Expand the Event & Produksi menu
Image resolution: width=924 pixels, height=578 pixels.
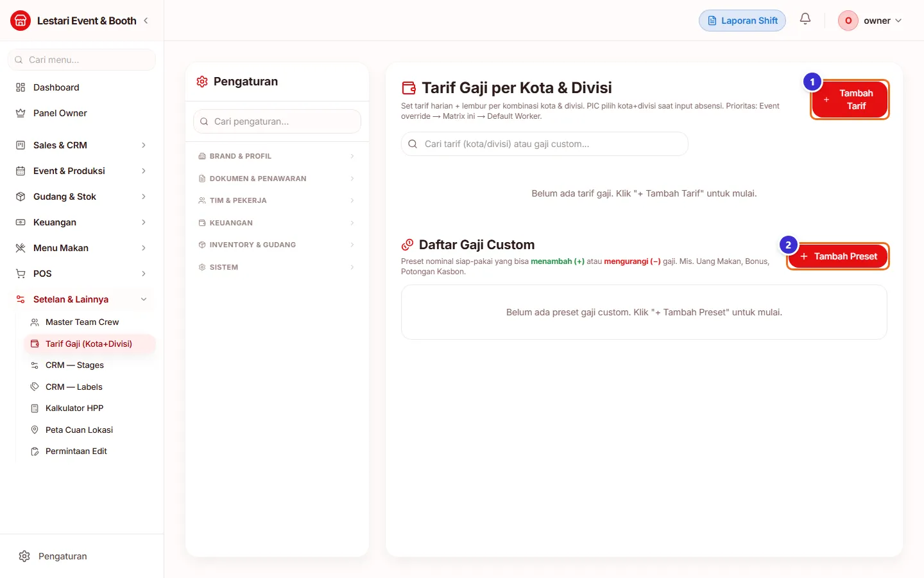tap(81, 171)
